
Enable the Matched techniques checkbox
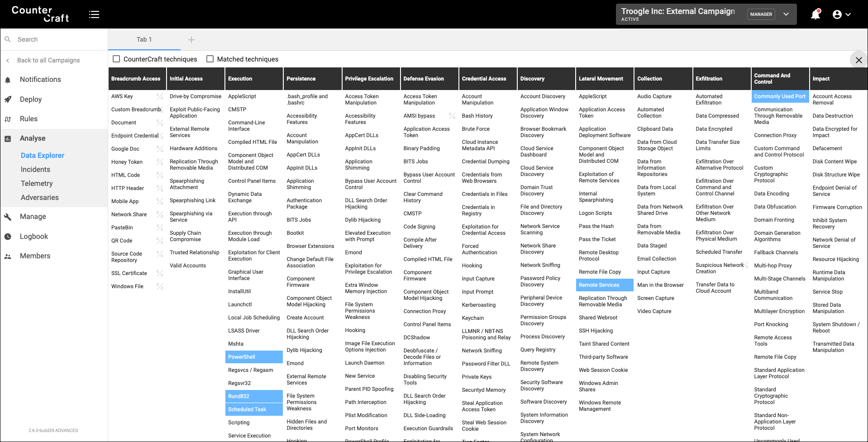tap(210, 59)
